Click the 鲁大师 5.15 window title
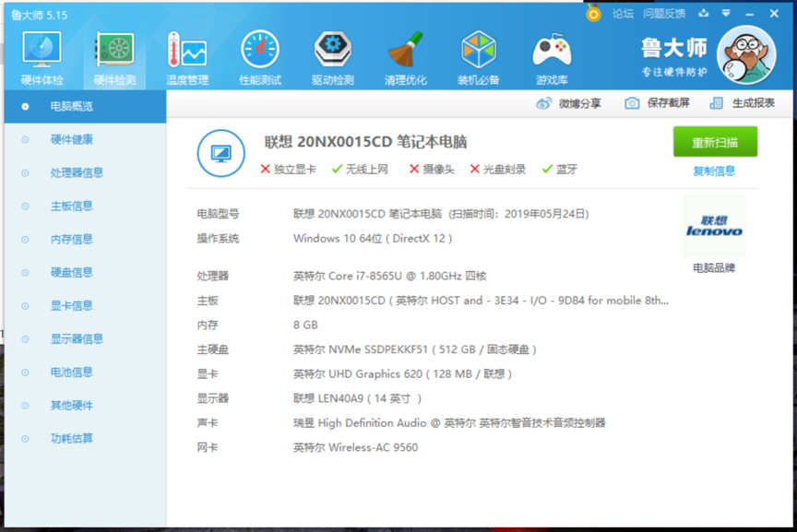This screenshot has width=797, height=532. pyautogui.click(x=39, y=15)
